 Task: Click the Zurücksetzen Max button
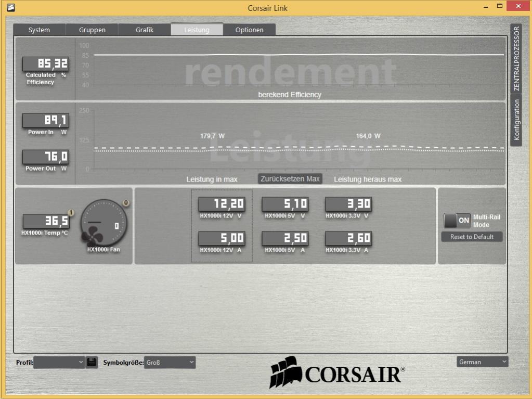pos(290,179)
